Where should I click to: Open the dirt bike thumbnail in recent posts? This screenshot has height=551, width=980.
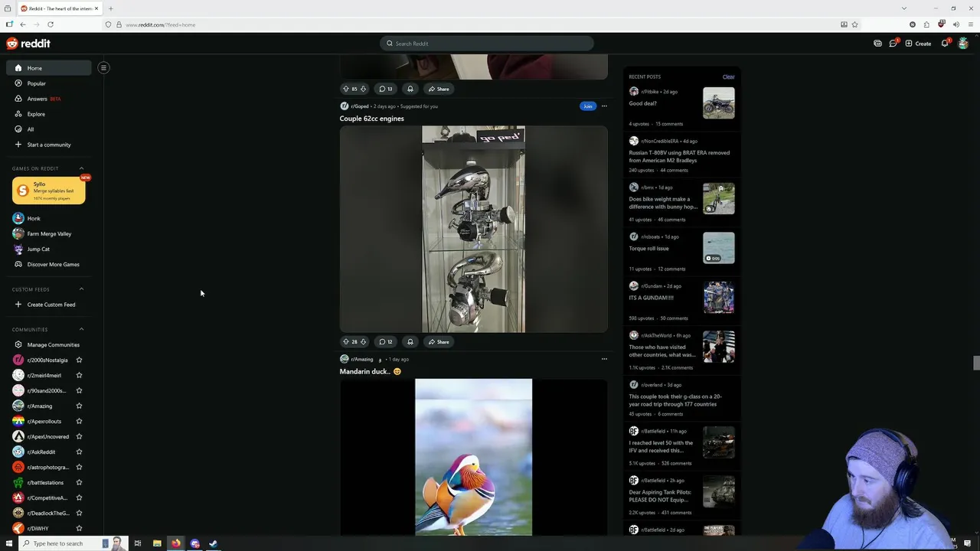coord(718,103)
